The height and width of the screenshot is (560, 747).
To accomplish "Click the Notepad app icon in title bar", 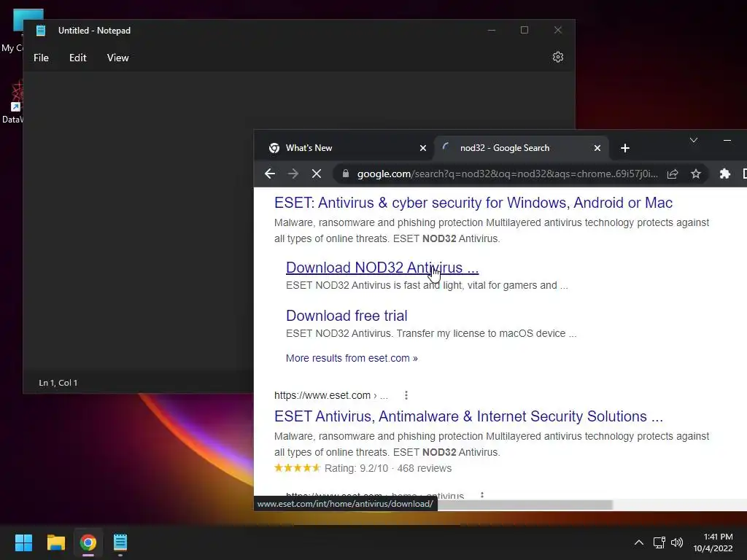I will pos(41,31).
